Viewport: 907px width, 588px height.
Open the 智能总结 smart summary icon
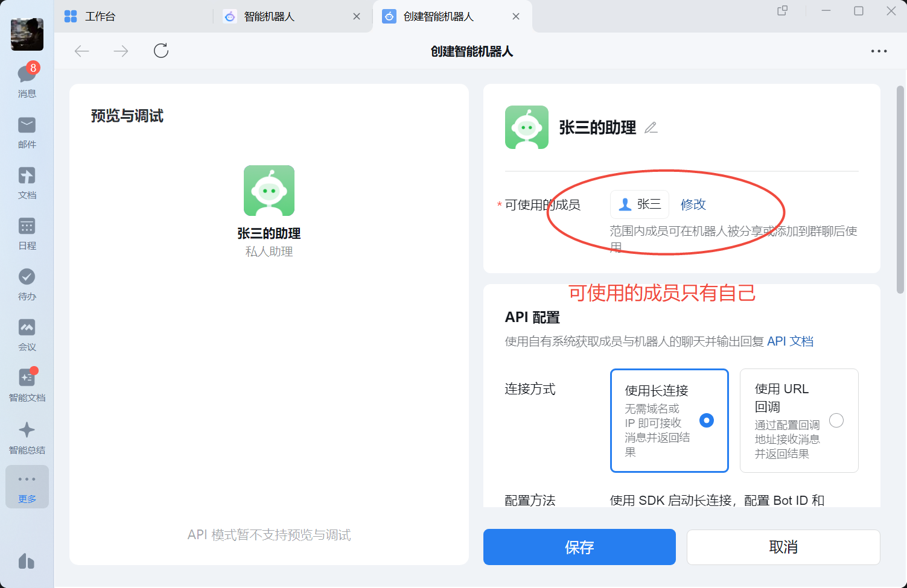(27, 437)
